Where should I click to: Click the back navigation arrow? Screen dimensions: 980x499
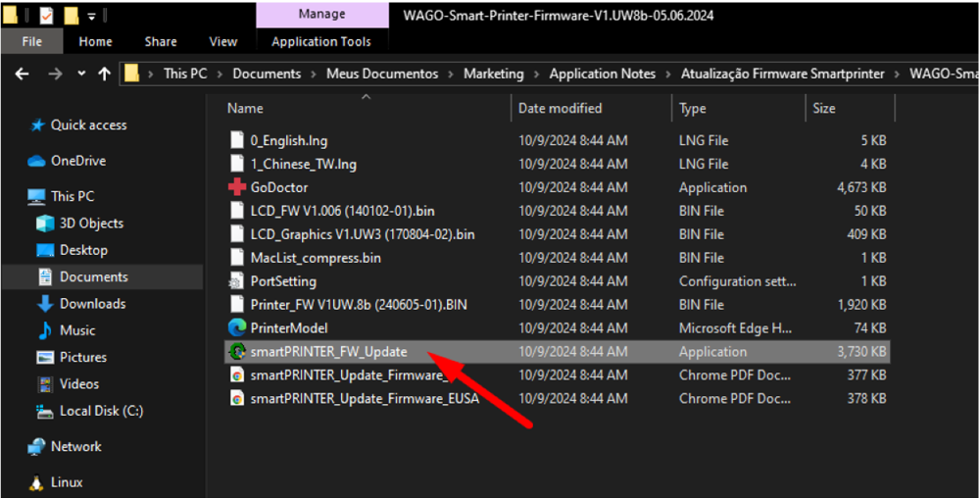(22, 75)
